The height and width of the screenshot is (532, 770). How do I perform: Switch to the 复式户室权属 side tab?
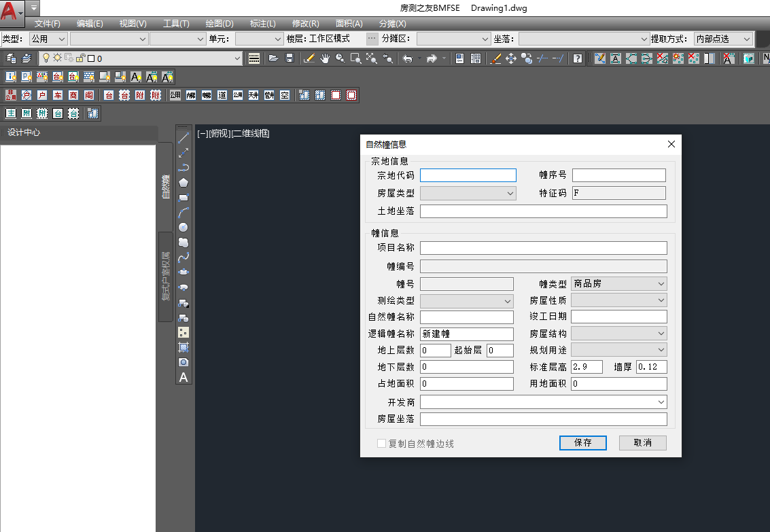(166, 276)
